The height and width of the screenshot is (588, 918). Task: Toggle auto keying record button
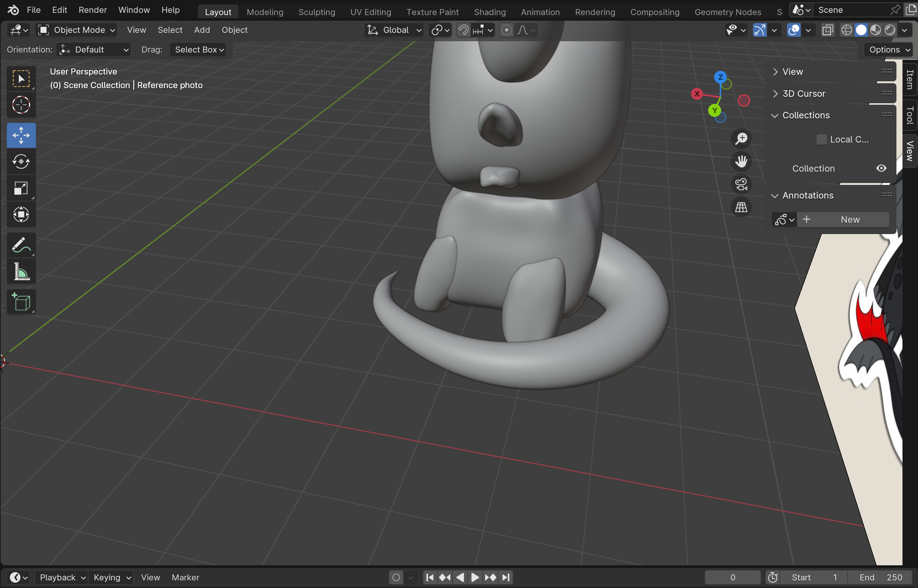396,577
